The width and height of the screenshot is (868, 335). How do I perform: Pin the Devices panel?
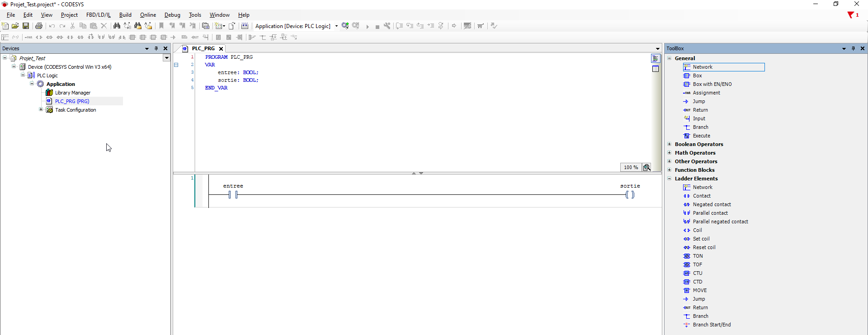(x=156, y=48)
